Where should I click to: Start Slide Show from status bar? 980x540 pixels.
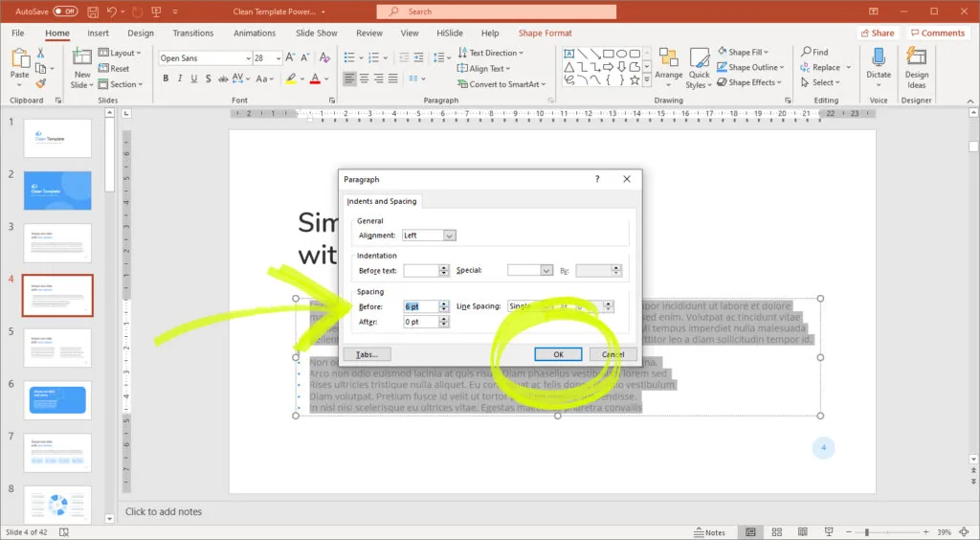tap(829, 532)
